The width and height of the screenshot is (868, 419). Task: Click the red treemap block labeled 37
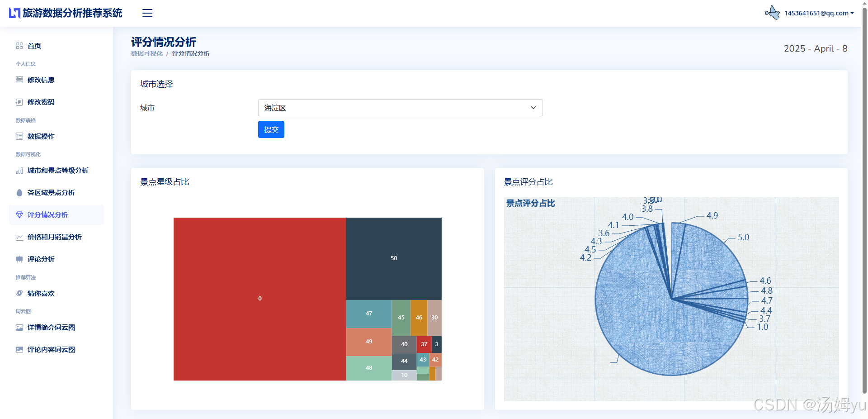pos(424,344)
